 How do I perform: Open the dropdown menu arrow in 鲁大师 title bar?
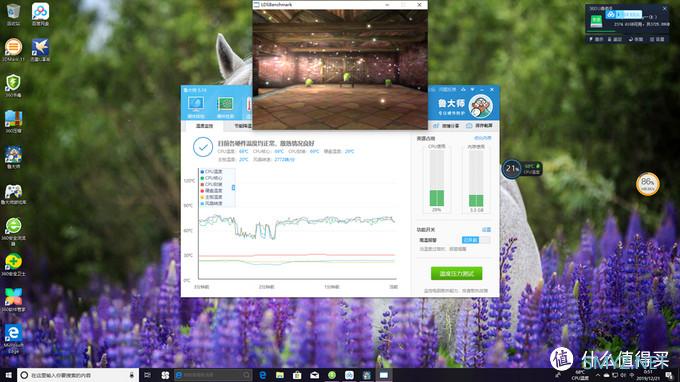pyautogui.click(x=472, y=89)
